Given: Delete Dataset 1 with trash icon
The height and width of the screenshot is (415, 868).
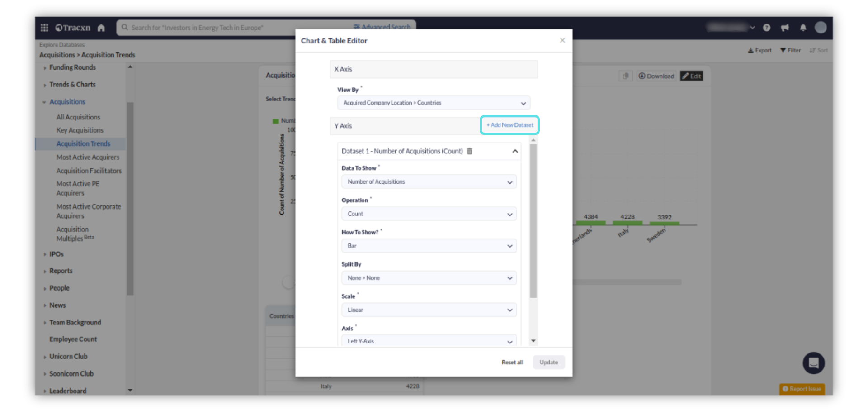Looking at the screenshot, I should (470, 151).
